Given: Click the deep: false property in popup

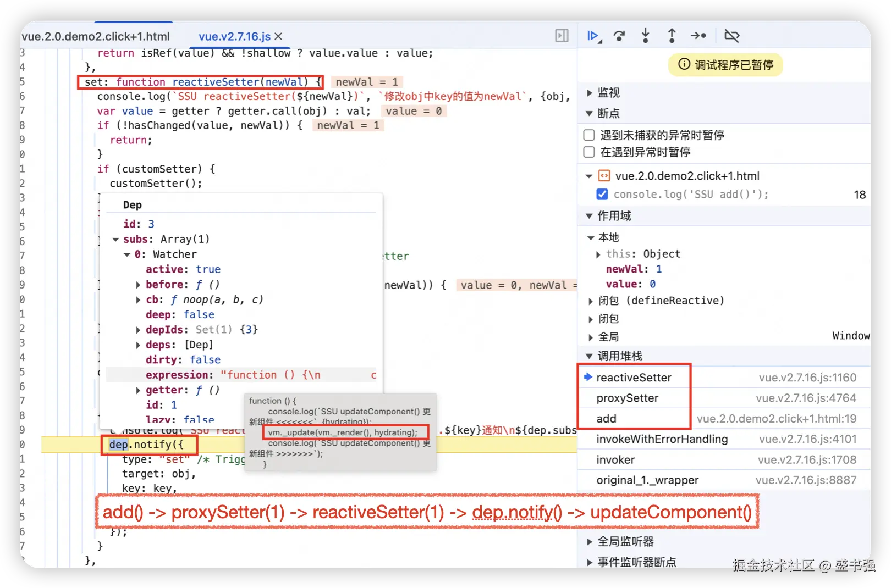Looking at the screenshot, I should pyautogui.click(x=180, y=315).
